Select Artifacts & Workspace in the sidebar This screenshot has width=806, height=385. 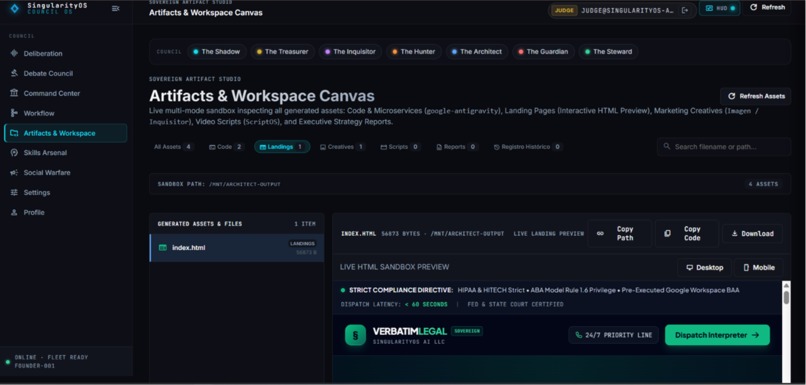pos(65,133)
